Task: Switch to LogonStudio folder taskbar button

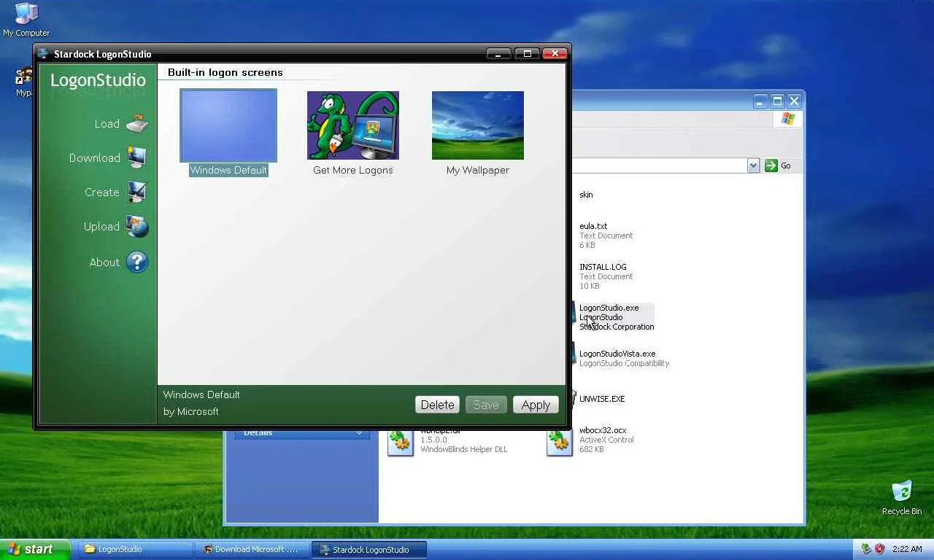Action: [136, 549]
